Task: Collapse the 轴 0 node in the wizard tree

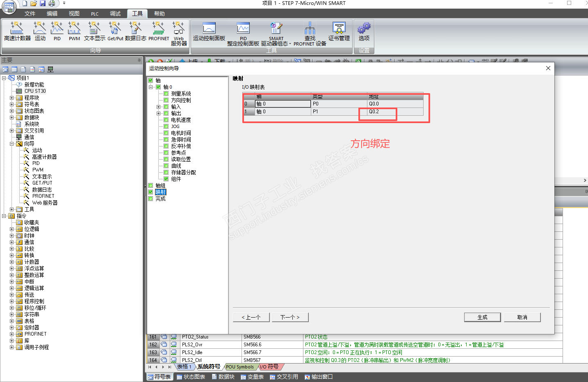Action: pos(150,87)
